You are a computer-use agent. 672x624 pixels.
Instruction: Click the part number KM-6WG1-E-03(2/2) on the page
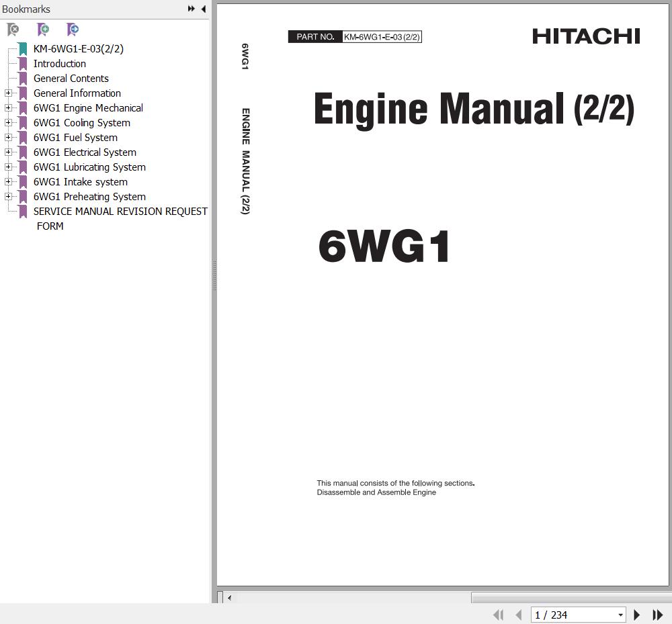point(382,37)
